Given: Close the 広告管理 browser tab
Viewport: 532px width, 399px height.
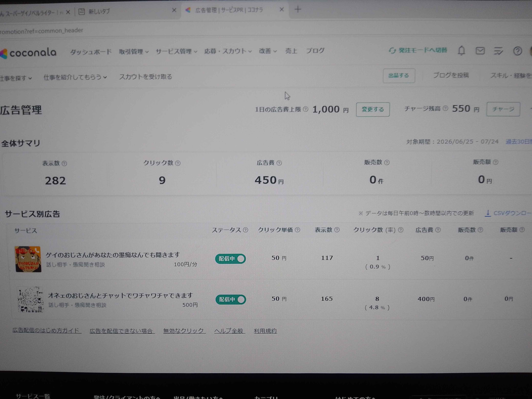Looking at the screenshot, I should coord(282,10).
